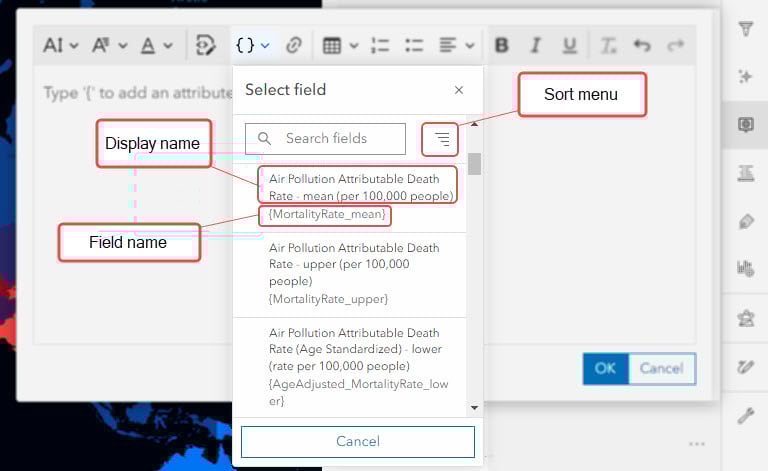Click the scroll down arrow of the field list
The width and height of the screenshot is (768, 471).
pos(474,407)
